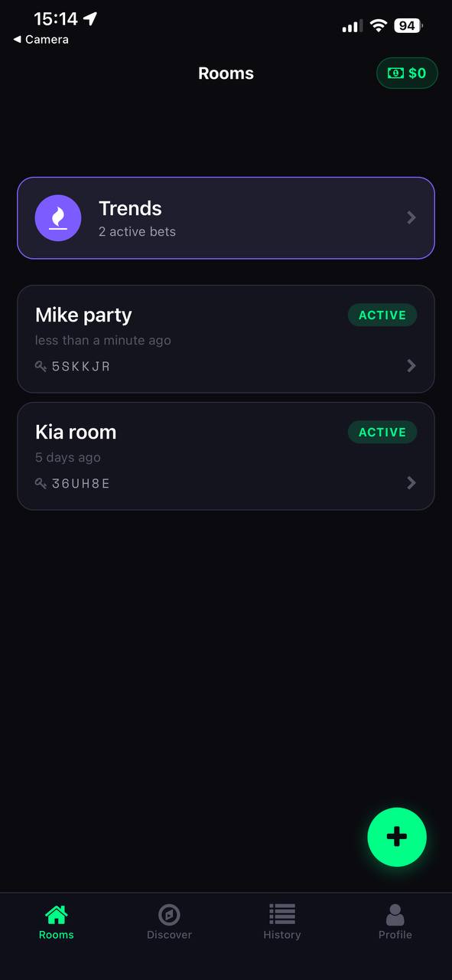
Task: Switch to the Discover tab
Action: (169, 920)
